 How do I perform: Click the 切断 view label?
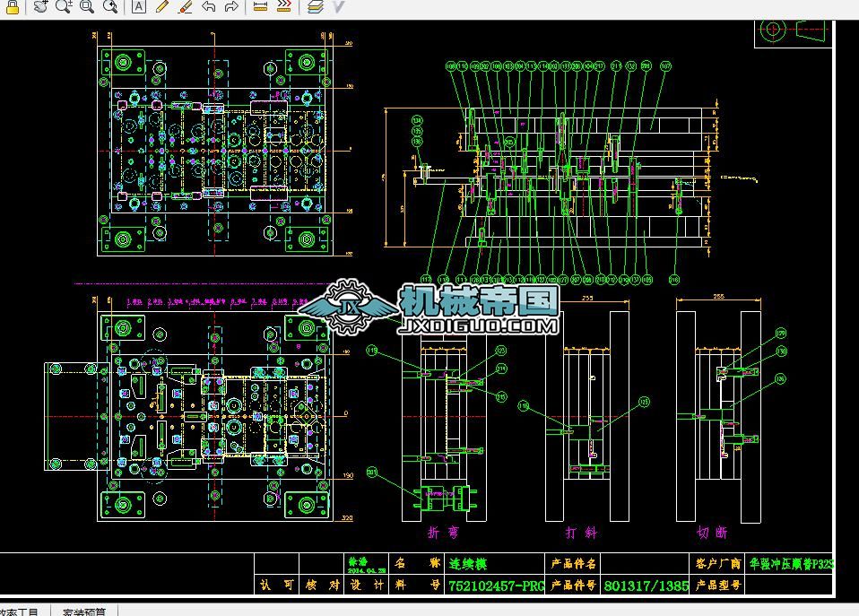pyautogui.click(x=712, y=533)
